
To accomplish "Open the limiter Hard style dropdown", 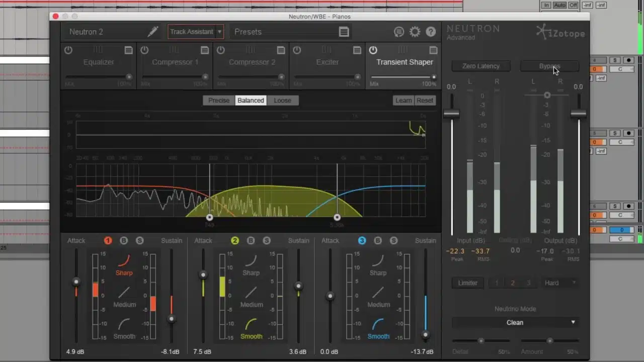I will [559, 283].
